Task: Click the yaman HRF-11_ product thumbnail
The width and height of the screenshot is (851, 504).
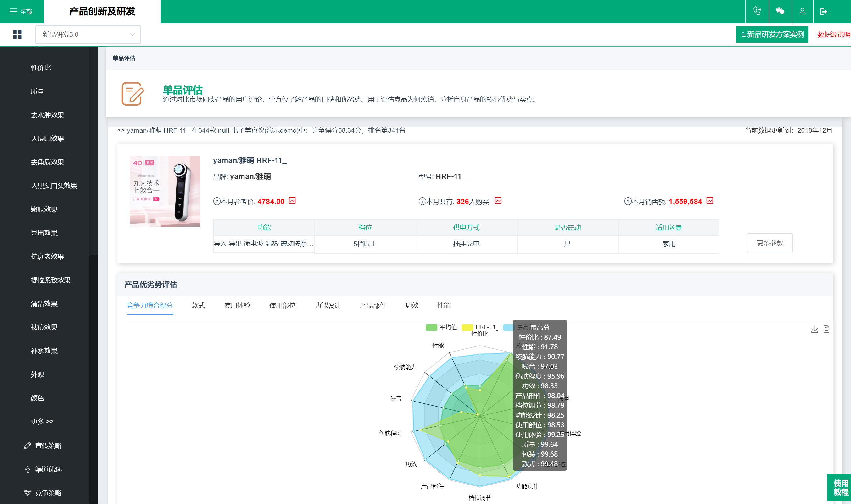Action: 165,191
